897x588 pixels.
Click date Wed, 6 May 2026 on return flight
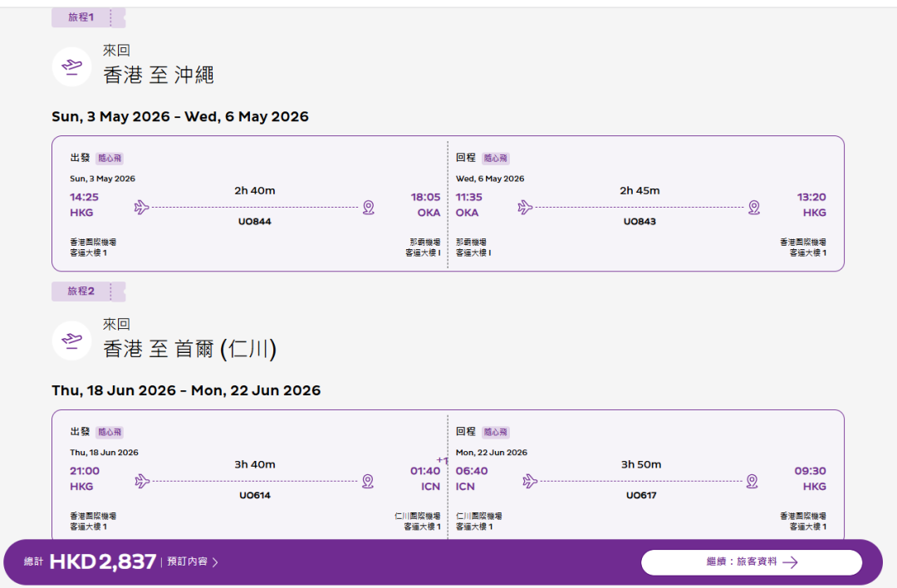click(x=490, y=179)
